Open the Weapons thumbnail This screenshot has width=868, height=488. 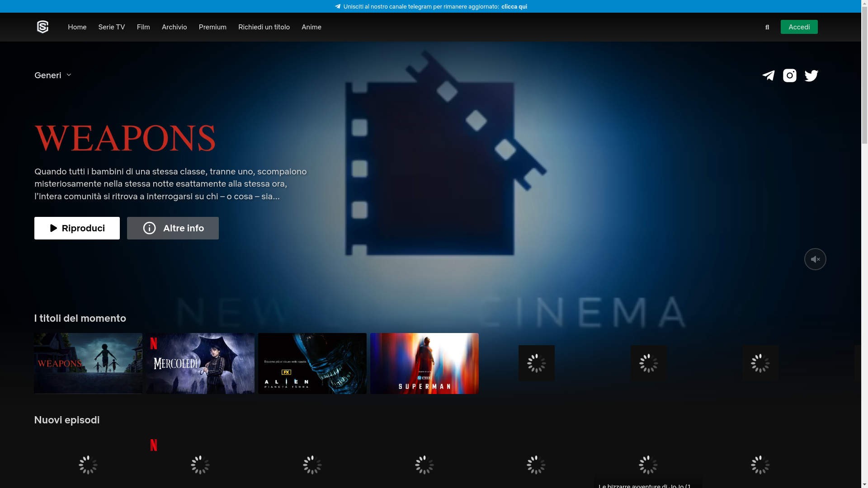(x=88, y=363)
